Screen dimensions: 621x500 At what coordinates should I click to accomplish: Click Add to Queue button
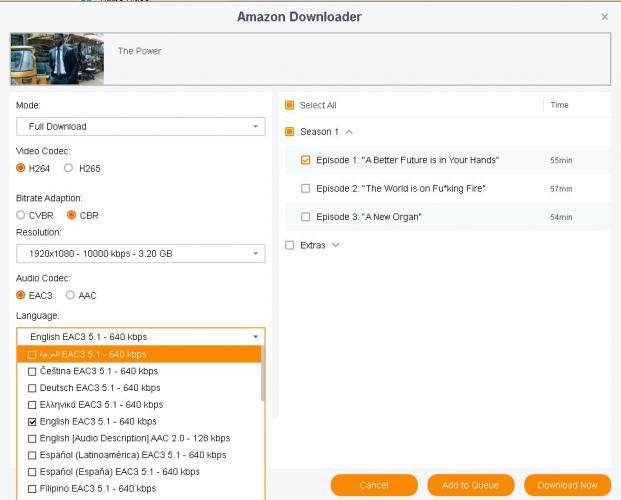(x=471, y=485)
